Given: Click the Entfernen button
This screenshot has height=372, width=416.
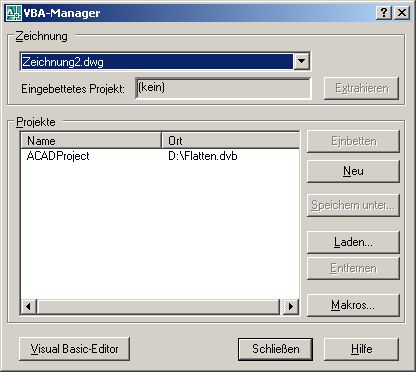Looking at the screenshot, I should 353,268.
